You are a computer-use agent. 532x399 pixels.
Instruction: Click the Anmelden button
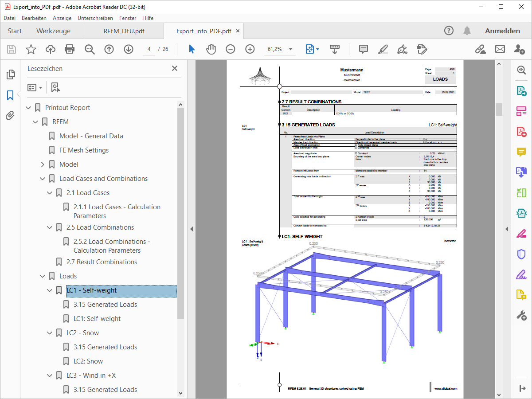(x=502, y=31)
